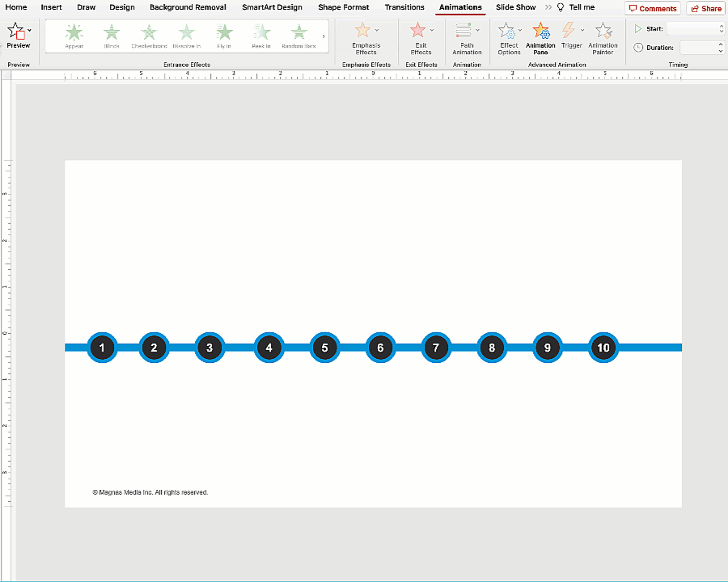Click the Trigger lightning icon
This screenshot has width=728, height=582.
[569, 31]
